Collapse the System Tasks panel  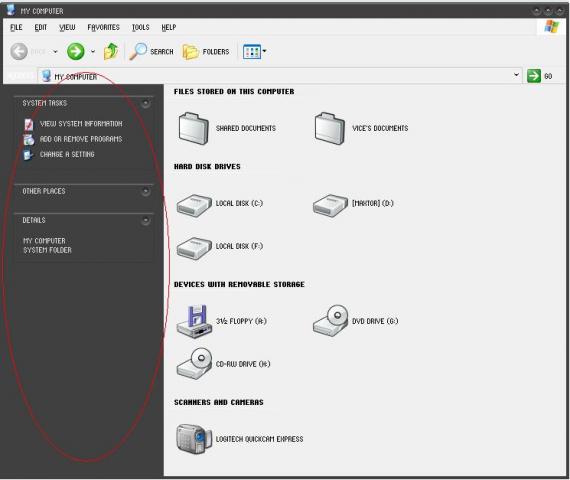click(145, 104)
